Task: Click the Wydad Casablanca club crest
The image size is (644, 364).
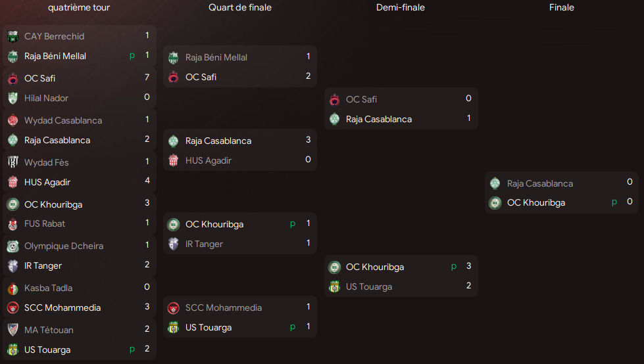Action: click(12, 120)
